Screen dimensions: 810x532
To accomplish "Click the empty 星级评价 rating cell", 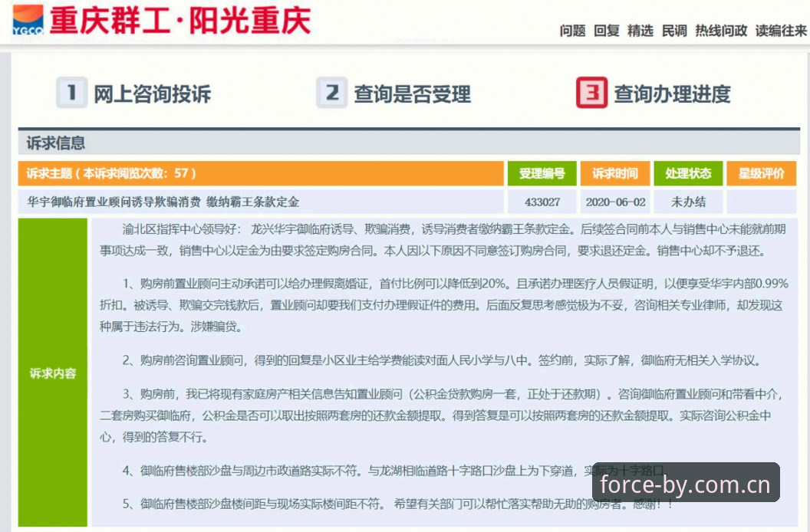I will (x=762, y=202).
